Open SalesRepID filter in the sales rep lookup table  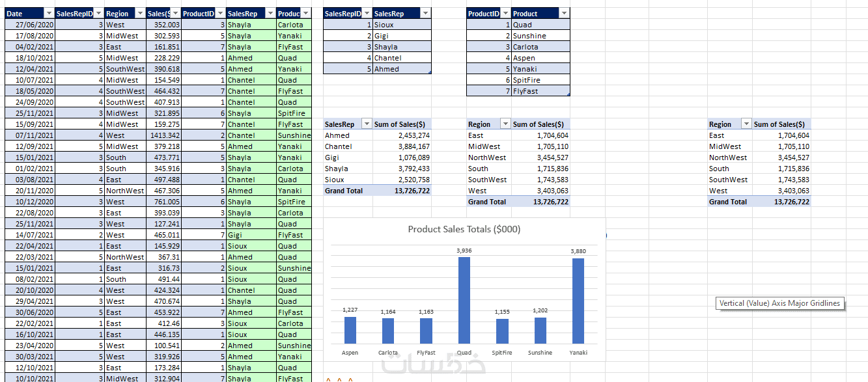pos(368,14)
